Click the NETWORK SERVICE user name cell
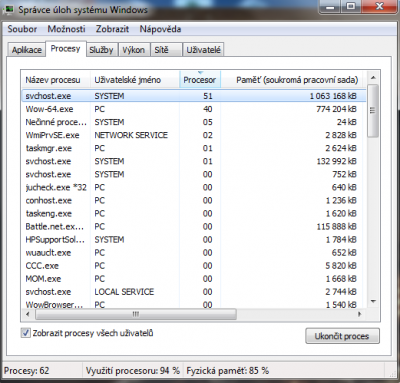400x383 pixels. coord(131,135)
